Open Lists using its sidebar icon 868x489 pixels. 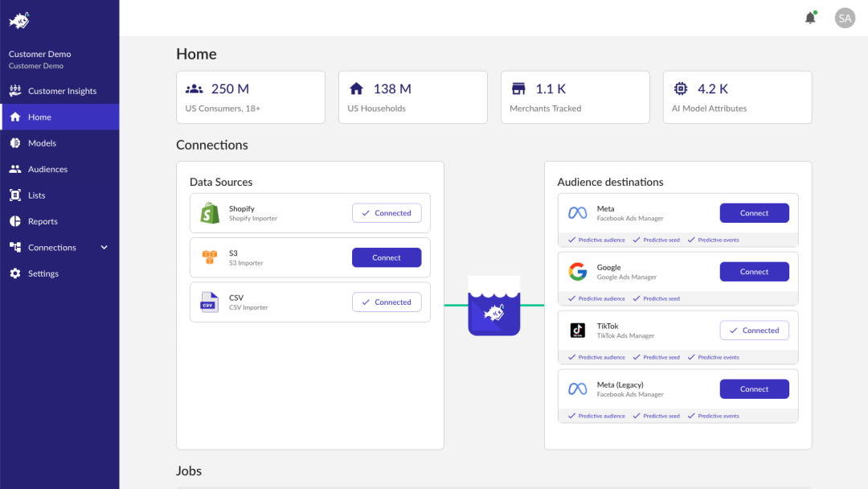click(15, 195)
